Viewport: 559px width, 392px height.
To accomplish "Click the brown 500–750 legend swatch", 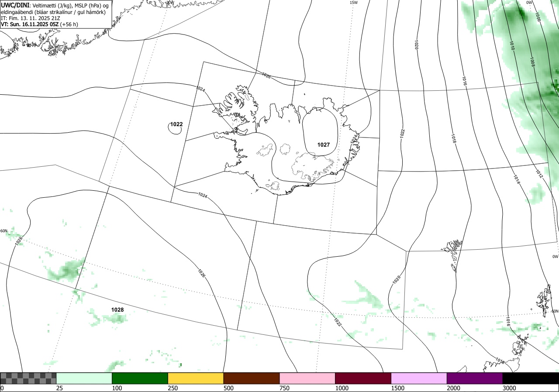I will tap(252, 378).
